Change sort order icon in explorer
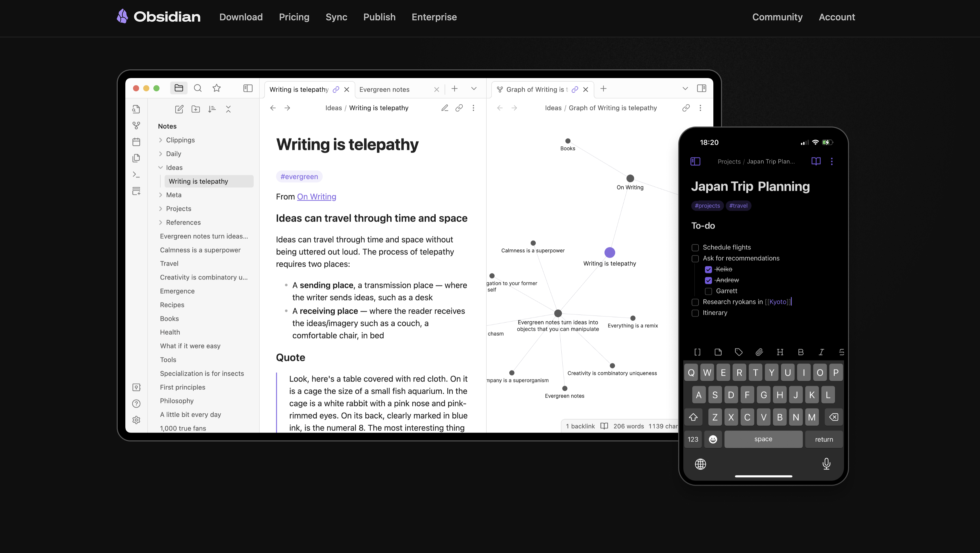 coord(212,109)
